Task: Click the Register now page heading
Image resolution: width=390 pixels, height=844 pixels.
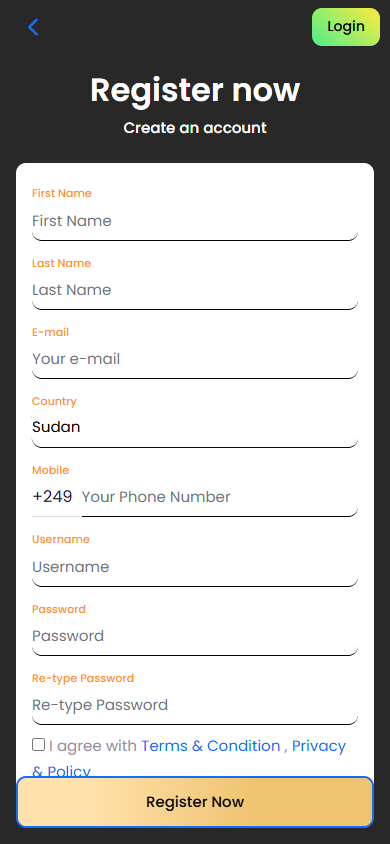Action: (x=195, y=90)
